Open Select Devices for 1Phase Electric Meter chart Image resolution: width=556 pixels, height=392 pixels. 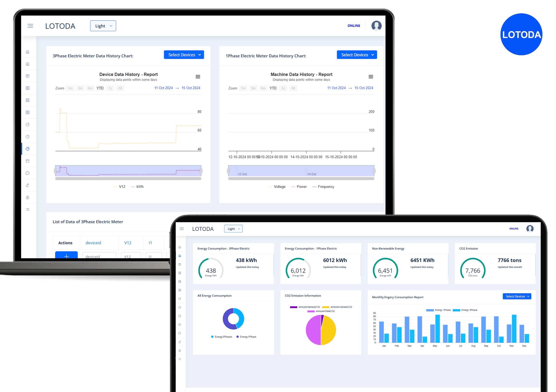[x=357, y=55]
